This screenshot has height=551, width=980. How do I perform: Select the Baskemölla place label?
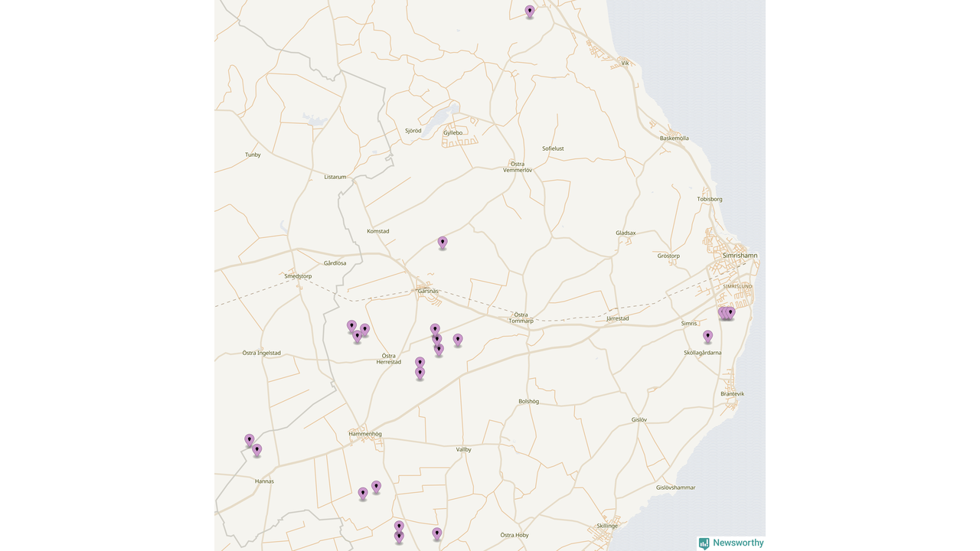675,139
